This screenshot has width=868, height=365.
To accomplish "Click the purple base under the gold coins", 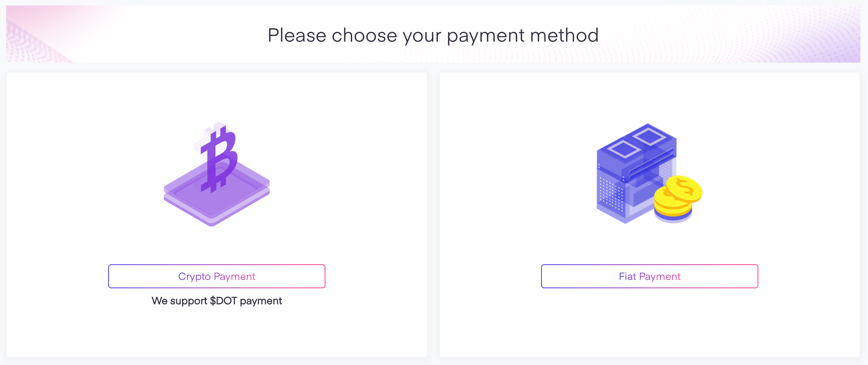I will tap(673, 218).
